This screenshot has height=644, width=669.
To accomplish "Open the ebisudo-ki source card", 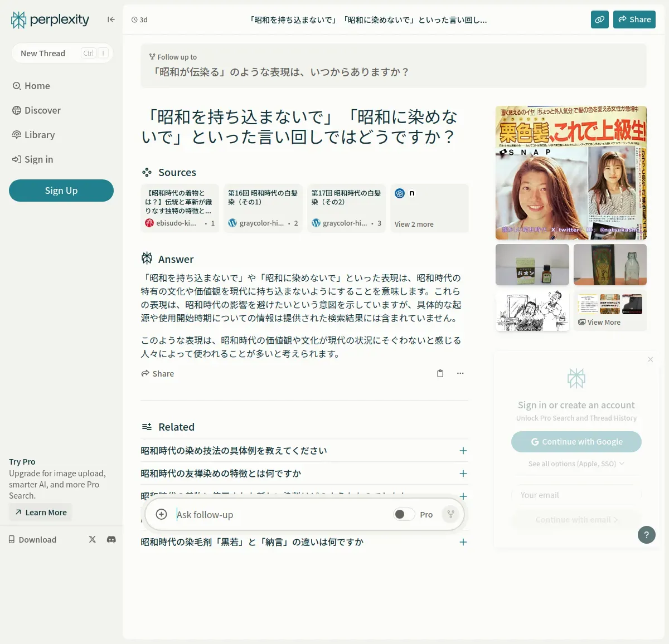I will point(180,208).
